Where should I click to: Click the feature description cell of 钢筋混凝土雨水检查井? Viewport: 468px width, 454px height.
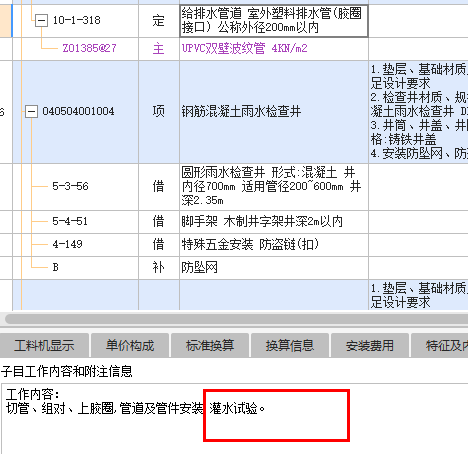coord(418,112)
